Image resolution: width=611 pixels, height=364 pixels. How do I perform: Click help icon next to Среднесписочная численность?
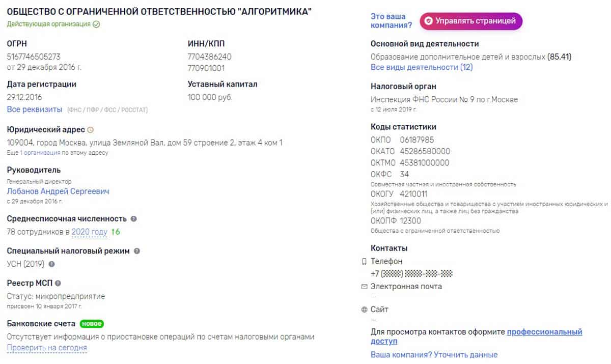[133, 218]
